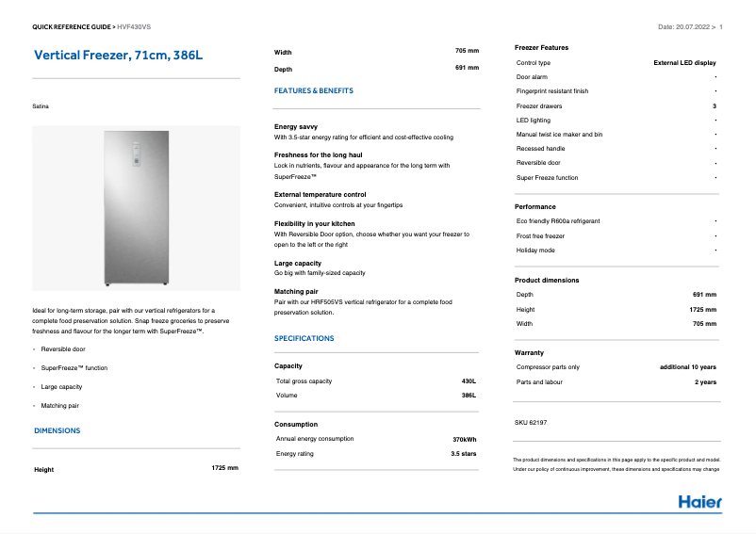
Task: Click the External LED display value
Action: [684, 63]
